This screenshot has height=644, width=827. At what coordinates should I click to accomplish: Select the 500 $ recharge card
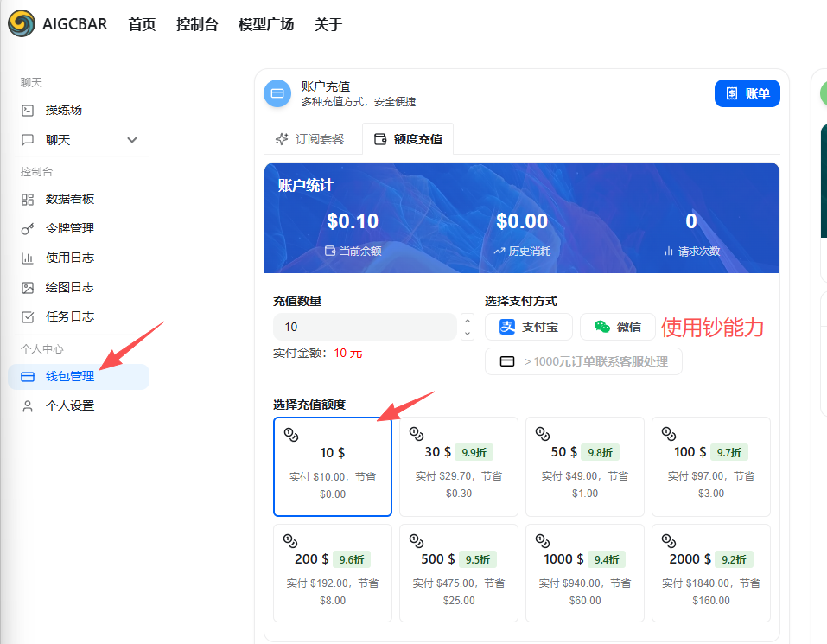[x=459, y=573]
